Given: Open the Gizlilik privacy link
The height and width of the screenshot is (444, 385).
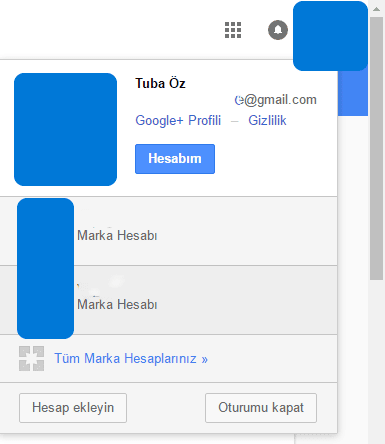Looking at the screenshot, I should [x=267, y=120].
